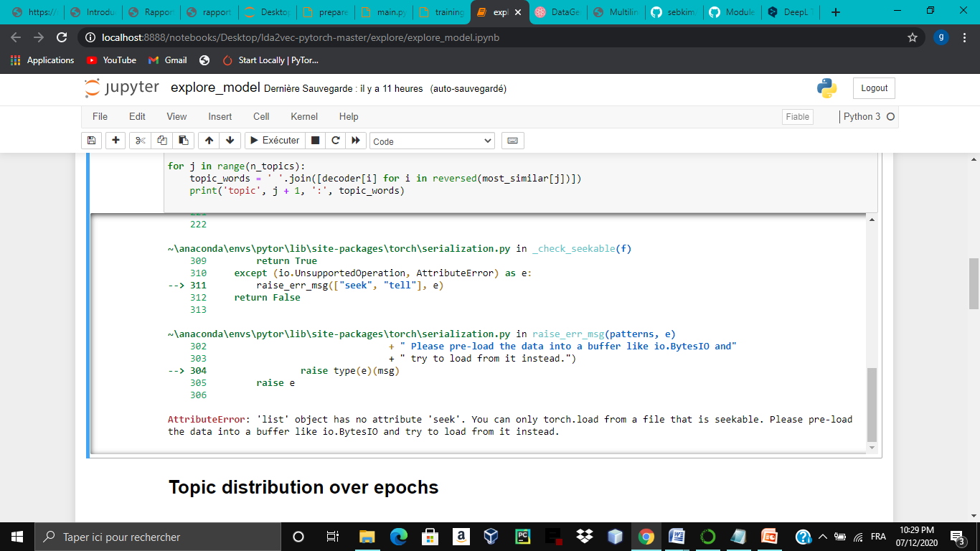Interrupt the kernel with stop icon
The width and height of the screenshot is (980, 551).
pyautogui.click(x=315, y=140)
